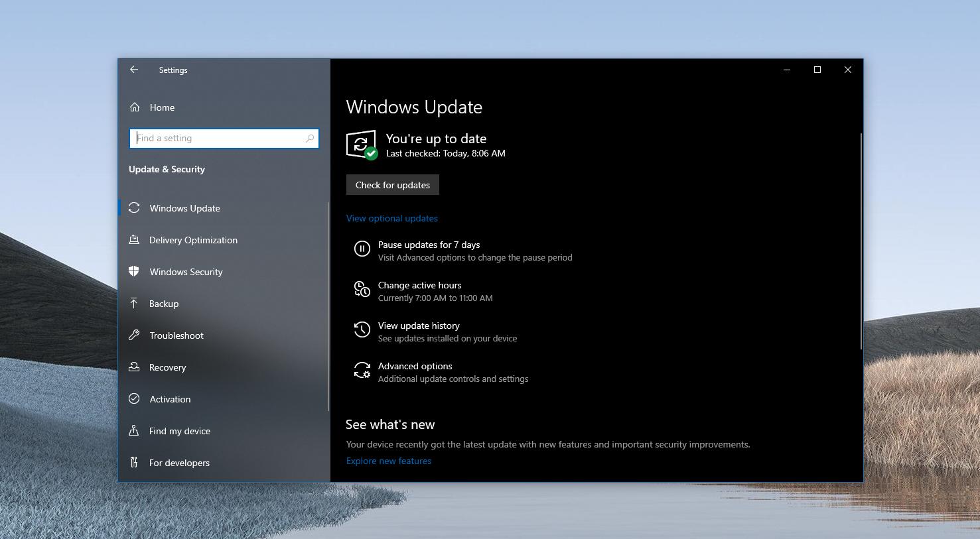Viewport: 980px width, 539px height.
Task: Click the Recovery icon
Action: (x=134, y=367)
